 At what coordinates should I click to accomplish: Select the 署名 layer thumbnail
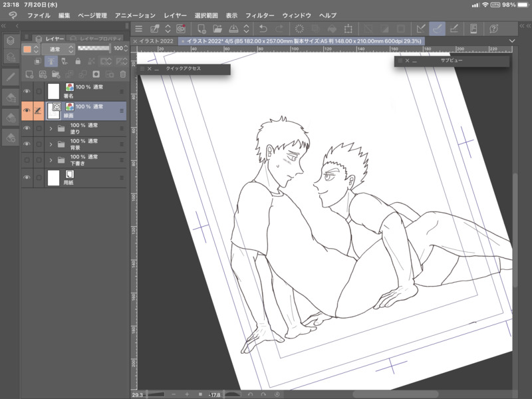coord(53,91)
